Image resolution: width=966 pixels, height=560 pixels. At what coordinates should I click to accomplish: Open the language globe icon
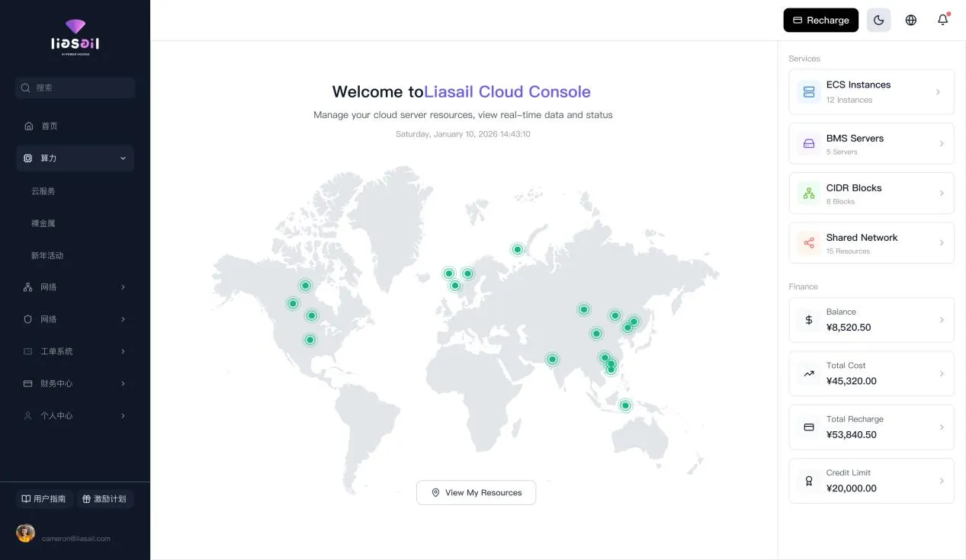[910, 21]
